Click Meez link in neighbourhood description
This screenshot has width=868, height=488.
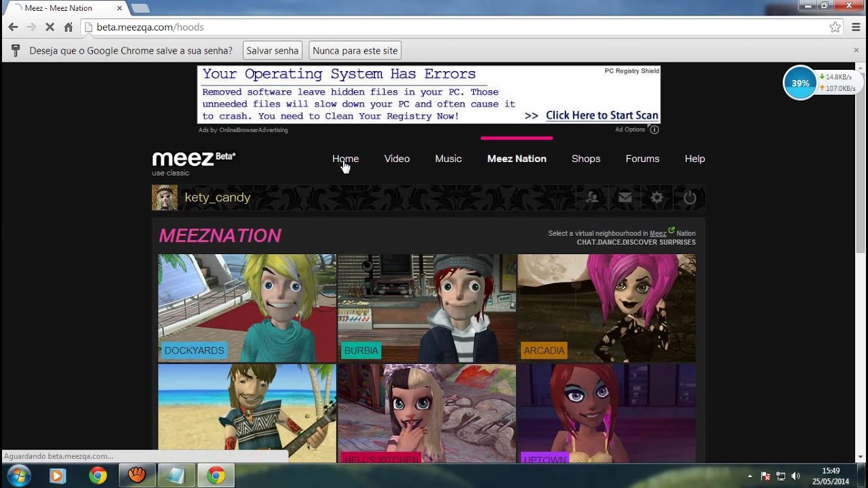click(658, 233)
